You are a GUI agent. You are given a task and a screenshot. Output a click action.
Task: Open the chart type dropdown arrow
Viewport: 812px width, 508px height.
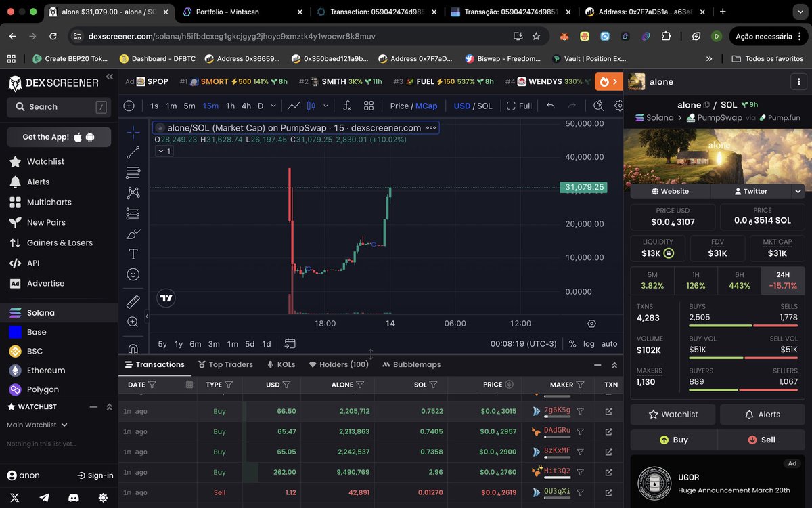(x=326, y=106)
